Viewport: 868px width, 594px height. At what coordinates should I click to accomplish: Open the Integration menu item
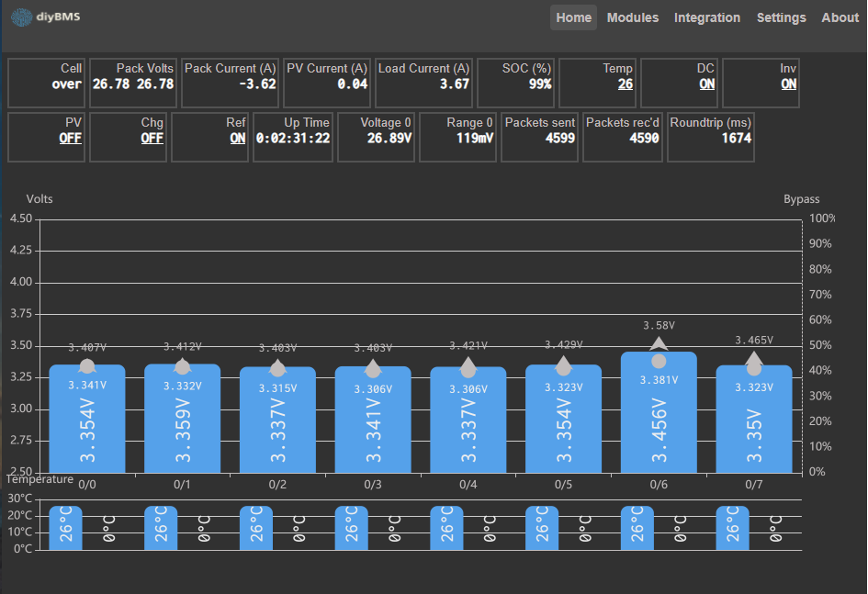coord(707,17)
